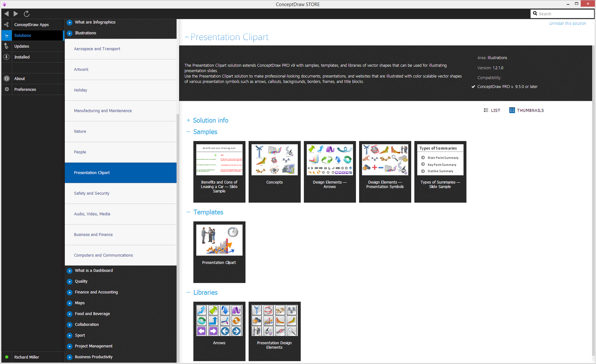The image size is (596, 364).
Task: Open the Arrows library thumbnail
Action: 219,331
